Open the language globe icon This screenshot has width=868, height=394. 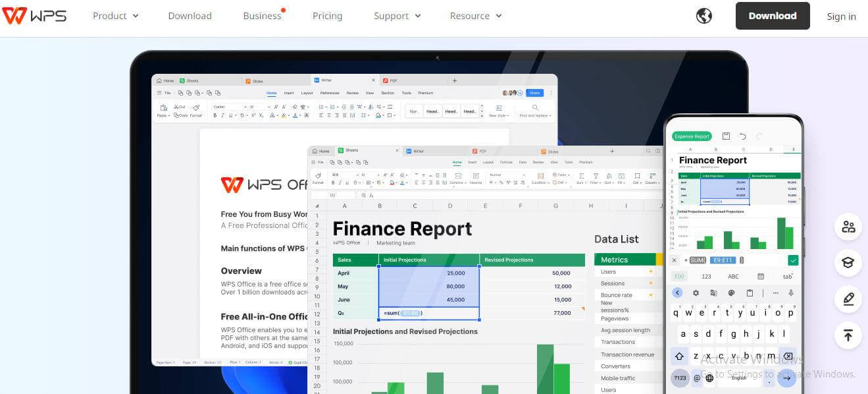coord(703,15)
